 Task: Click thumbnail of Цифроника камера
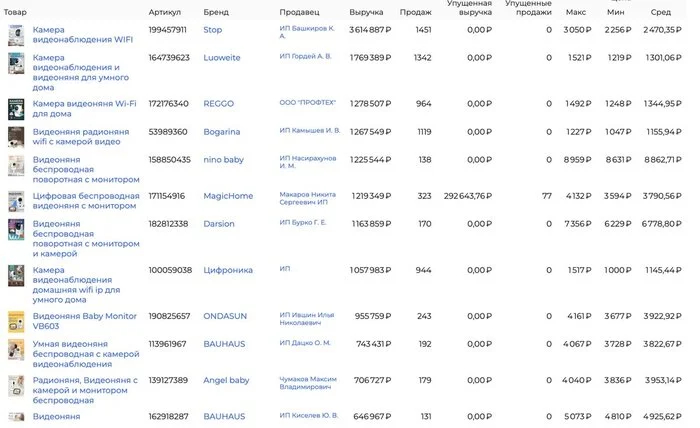(x=16, y=276)
